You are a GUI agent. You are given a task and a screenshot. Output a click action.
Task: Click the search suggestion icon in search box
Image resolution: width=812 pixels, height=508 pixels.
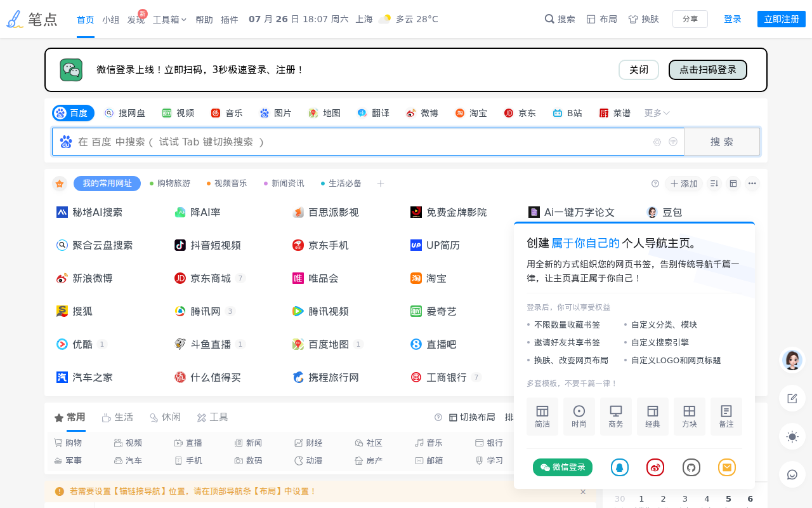pyautogui.click(x=673, y=142)
